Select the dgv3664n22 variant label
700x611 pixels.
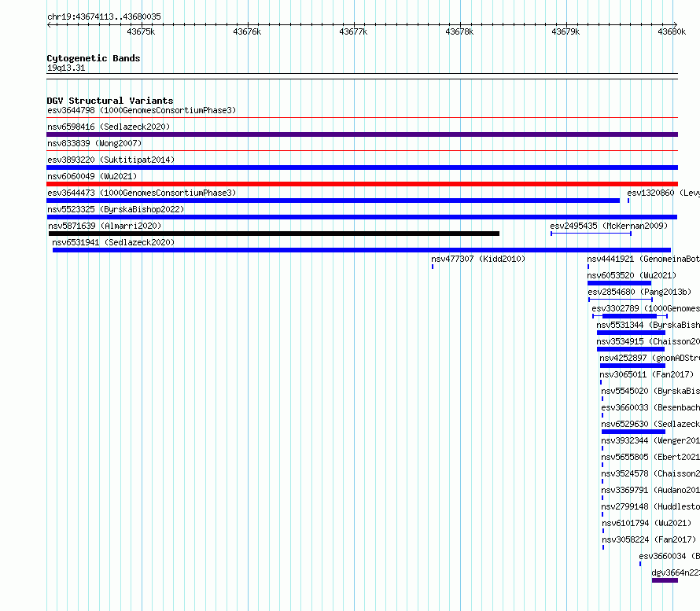(676, 572)
